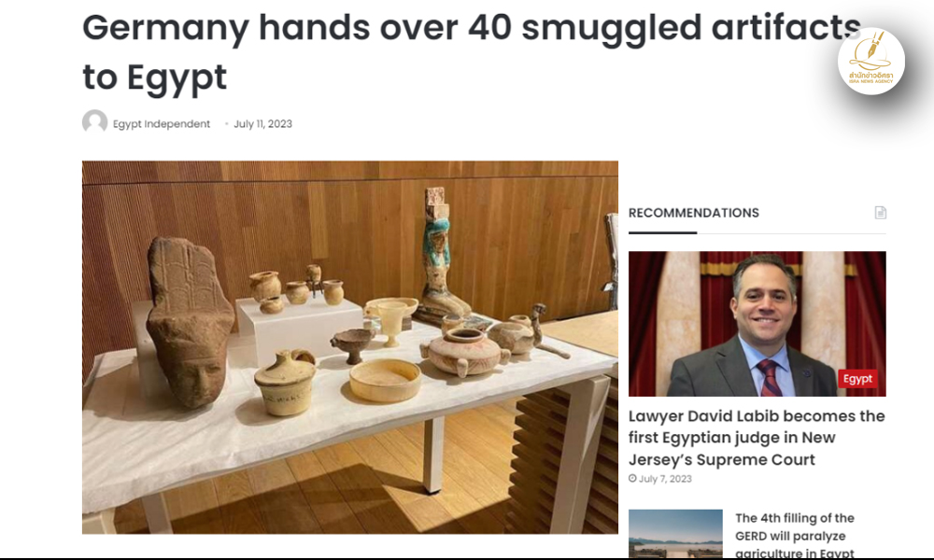
Task: Click the shallow alabaster bowl in photo
Action: tap(385, 380)
